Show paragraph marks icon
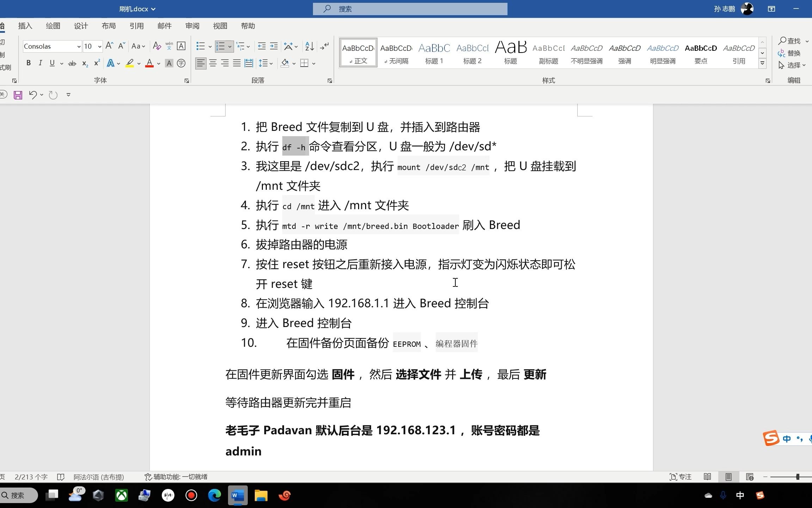Screen dimensions: 812x508 324,46
